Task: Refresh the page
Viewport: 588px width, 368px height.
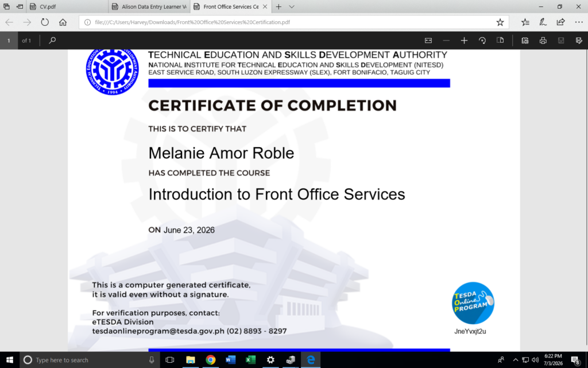Action: coord(45,22)
